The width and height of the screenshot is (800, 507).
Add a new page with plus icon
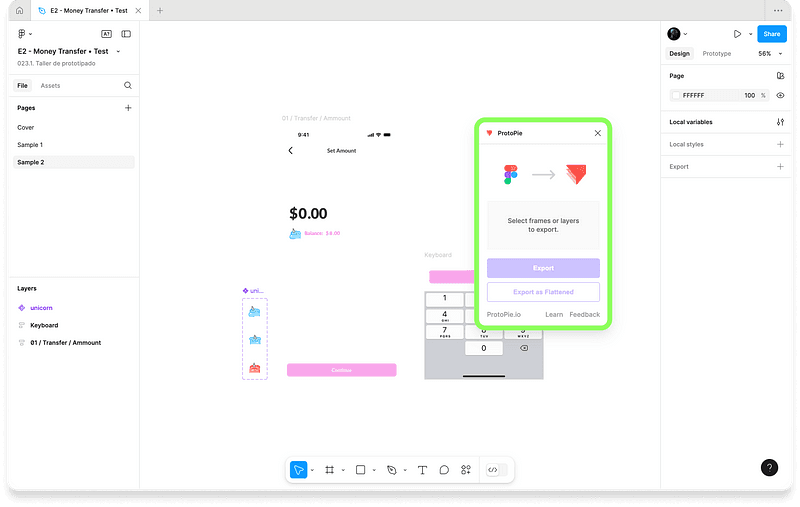pyautogui.click(x=128, y=108)
